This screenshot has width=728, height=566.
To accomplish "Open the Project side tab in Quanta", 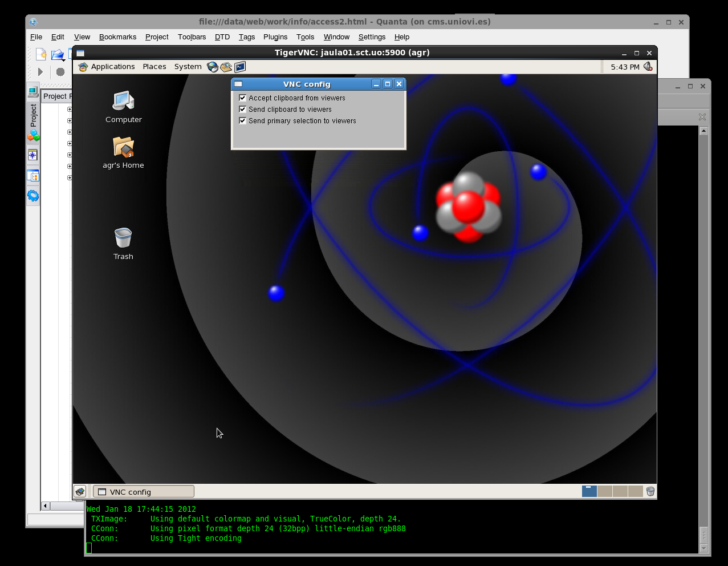I will (x=33, y=115).
